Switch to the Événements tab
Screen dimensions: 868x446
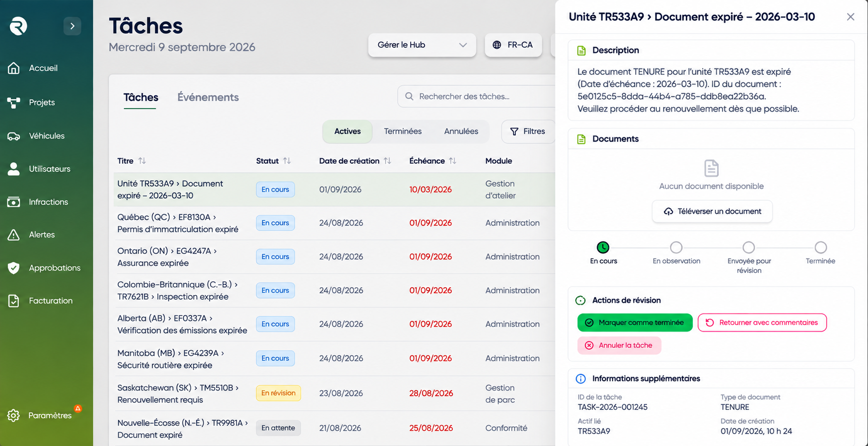[x=208, y=97]
